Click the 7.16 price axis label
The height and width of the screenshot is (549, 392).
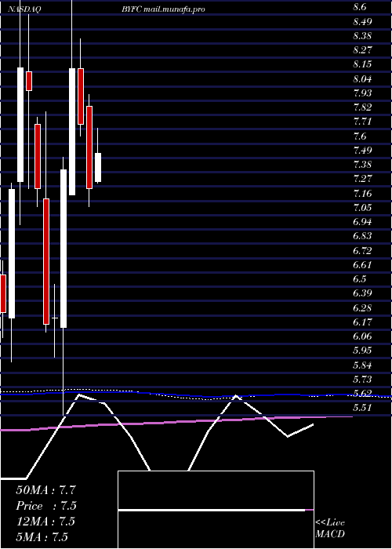click(362, 193)
